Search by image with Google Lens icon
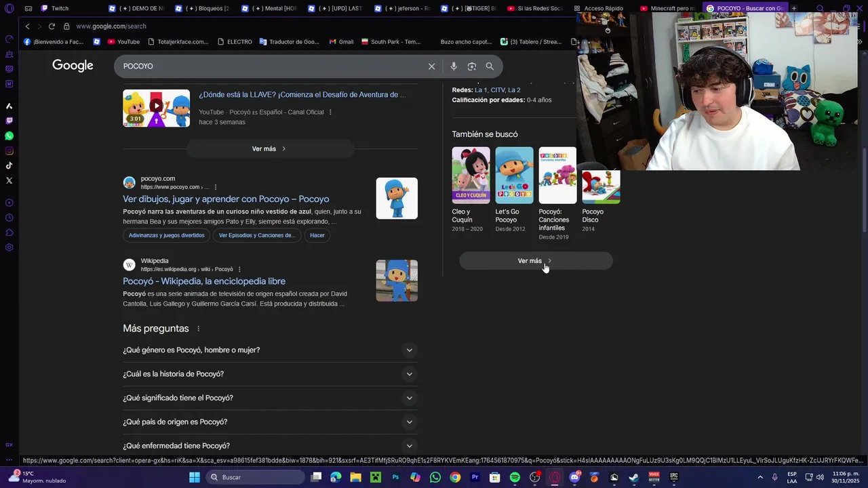868x488 pixels. coord(472,66)
